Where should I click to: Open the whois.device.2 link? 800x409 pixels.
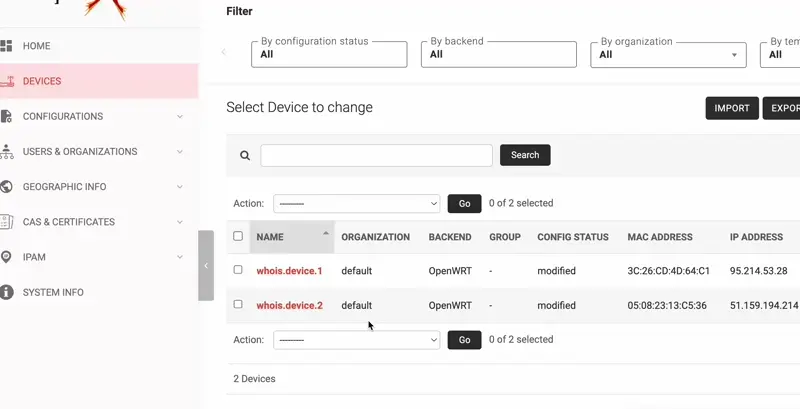point(289,305)
